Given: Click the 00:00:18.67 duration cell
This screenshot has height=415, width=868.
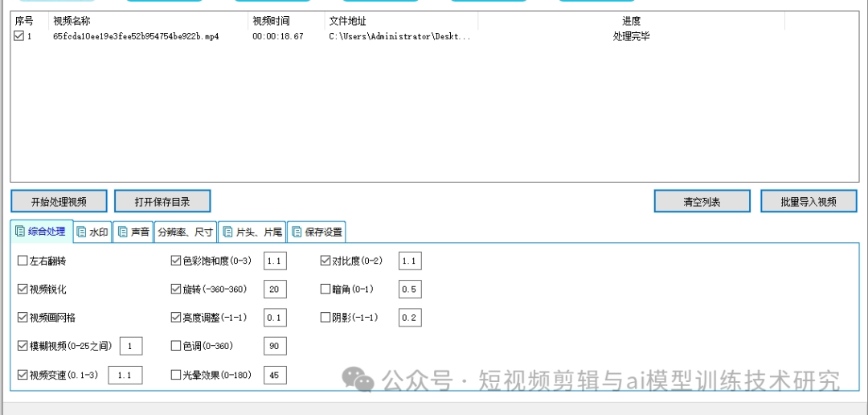Looking at the screenshot, I should click(x=278, y=36).
